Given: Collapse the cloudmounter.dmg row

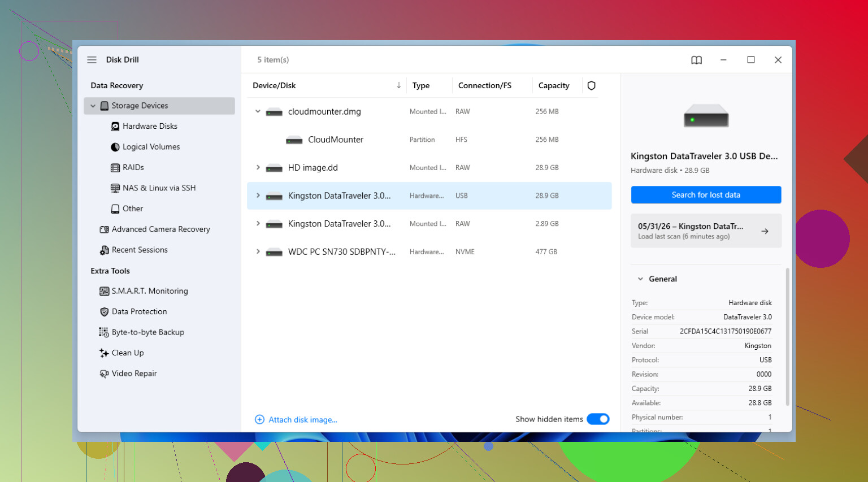Looking at the screenshot, I should [258, 111].
